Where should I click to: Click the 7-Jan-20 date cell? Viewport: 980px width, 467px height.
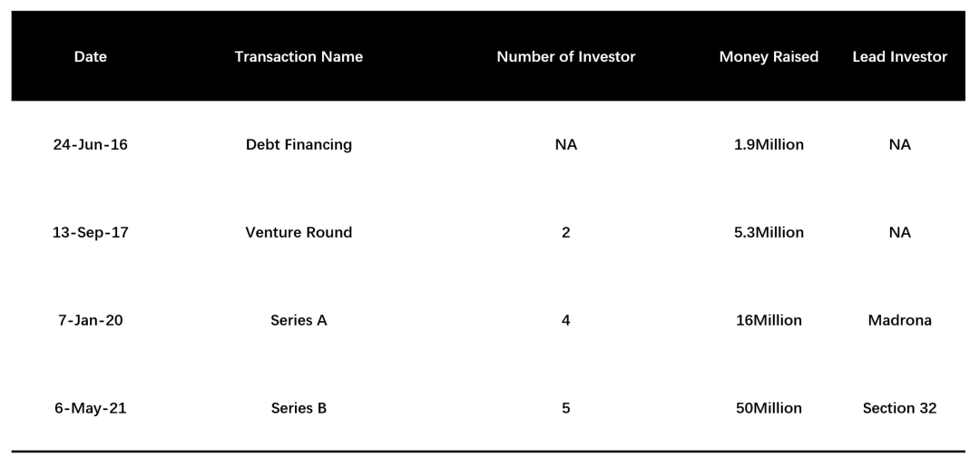pyautogui.click(x=90, y=320)
